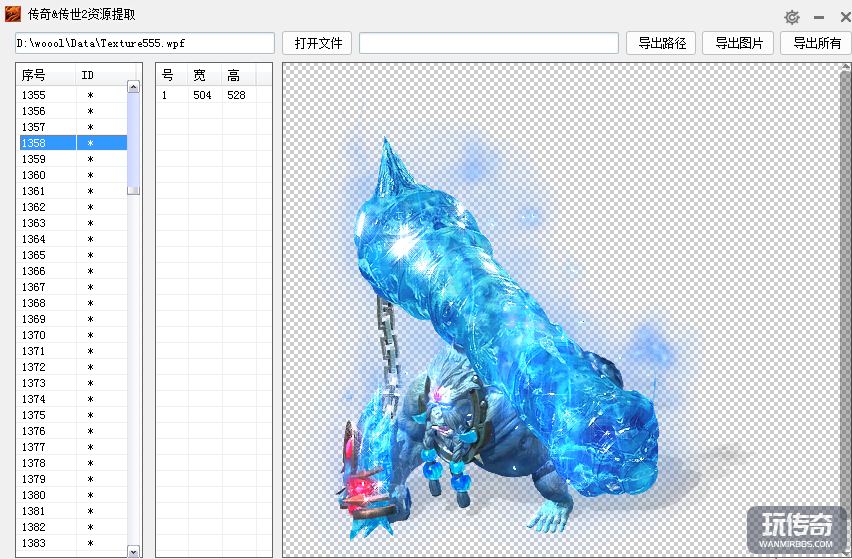Image resolution: width=852 pixels, height=559 pixels.
Task: Click the index list scroll-down arrow
Action: tap(133, 551)
